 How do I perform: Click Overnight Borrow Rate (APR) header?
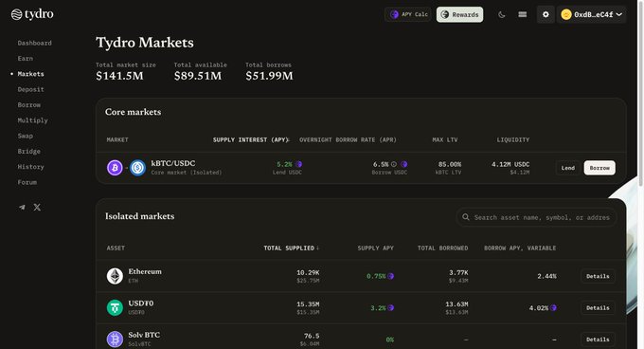click(x=348, y=139)
